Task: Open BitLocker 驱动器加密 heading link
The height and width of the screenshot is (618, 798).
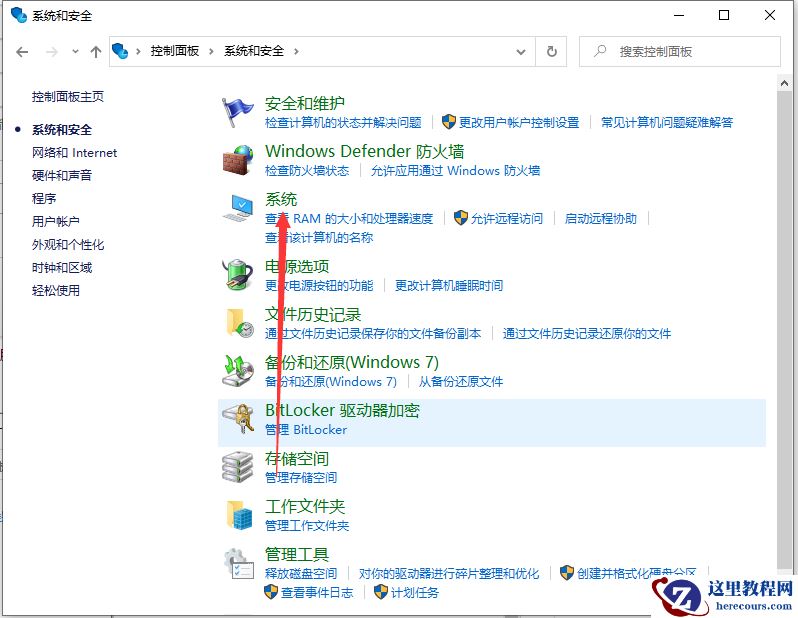Action: (x=342, y=410)
